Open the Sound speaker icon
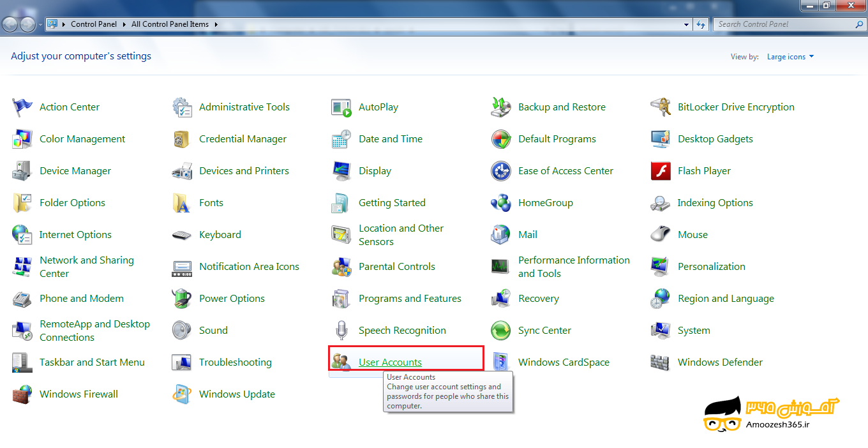The height and width of the screenshot is (448, 868). (x=182, y=331)
